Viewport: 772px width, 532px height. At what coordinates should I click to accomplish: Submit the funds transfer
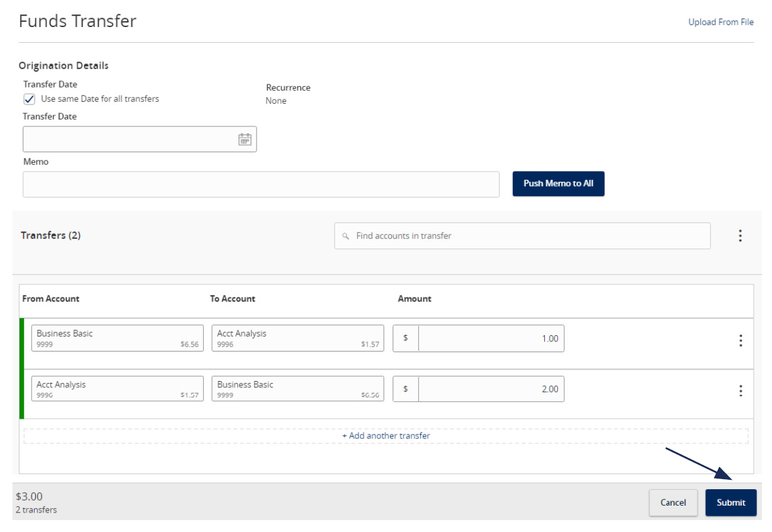tap(730, 502)
